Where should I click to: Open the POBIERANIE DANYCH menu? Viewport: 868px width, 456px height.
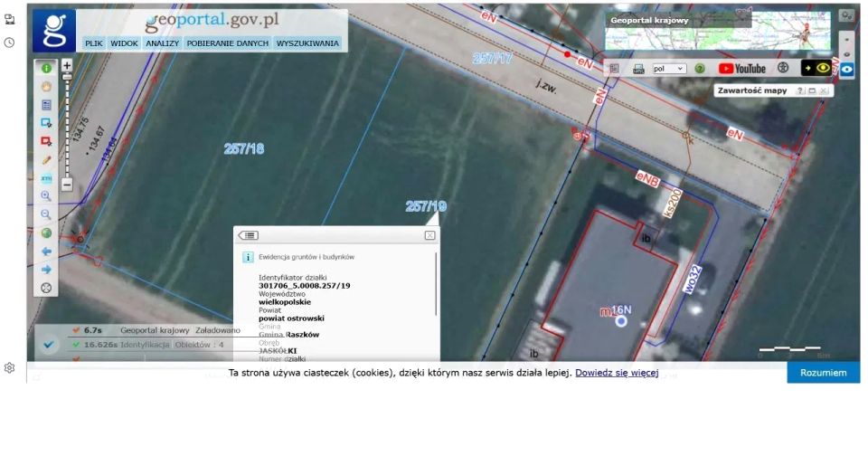pos(228,43)
